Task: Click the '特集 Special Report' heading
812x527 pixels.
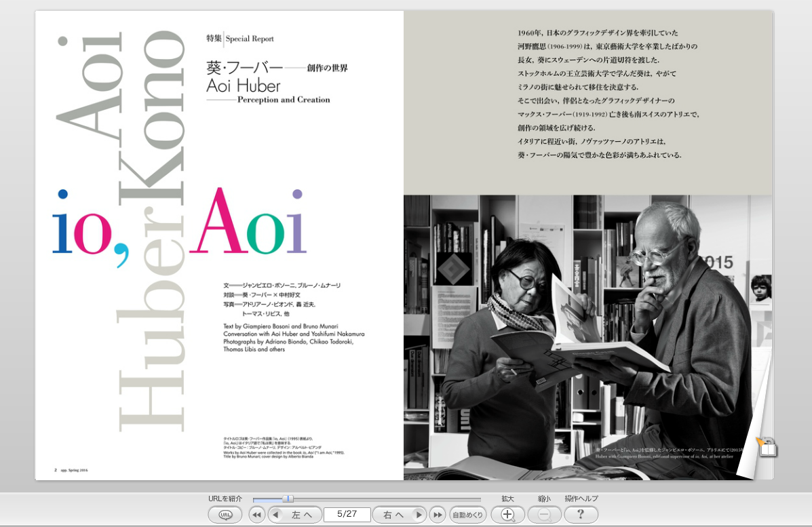Action: click(239, 38)
